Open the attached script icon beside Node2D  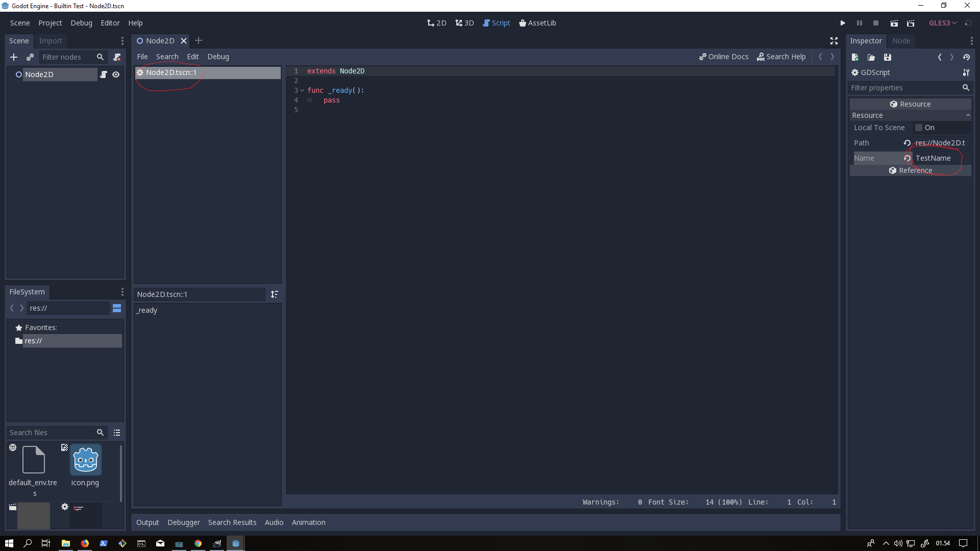104,74
